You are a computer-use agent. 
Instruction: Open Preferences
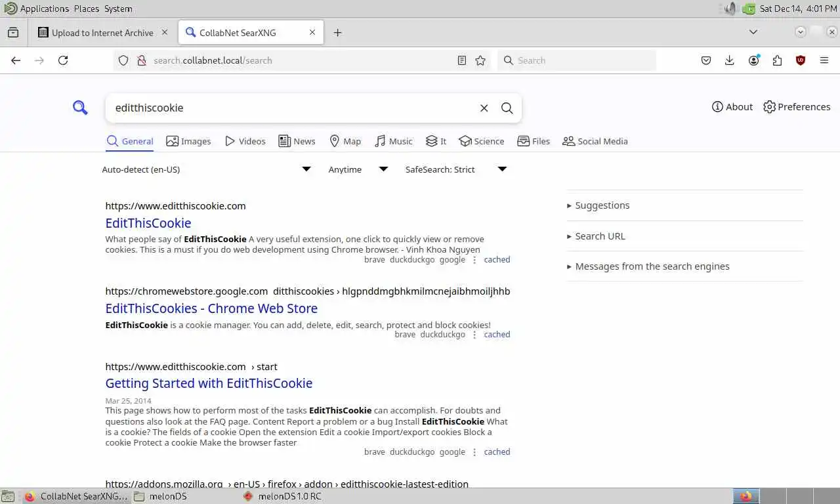(x=797, y=107)
